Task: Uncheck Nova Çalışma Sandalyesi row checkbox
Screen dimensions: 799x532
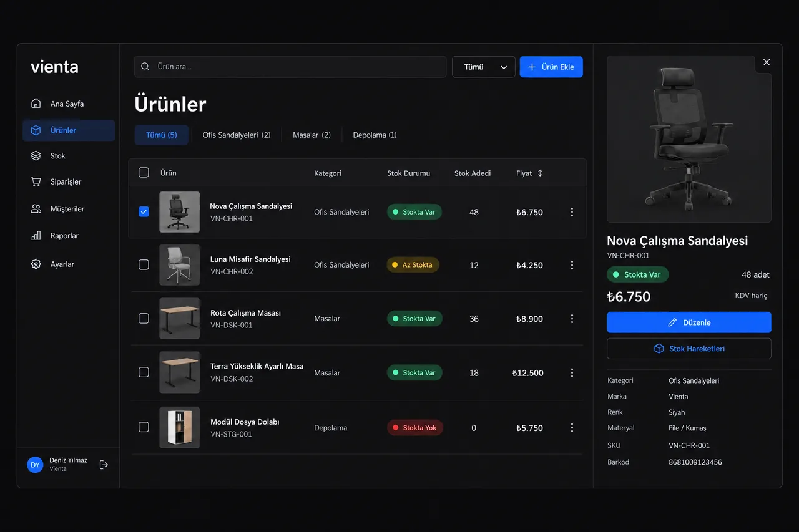Action: coord(144,212)
